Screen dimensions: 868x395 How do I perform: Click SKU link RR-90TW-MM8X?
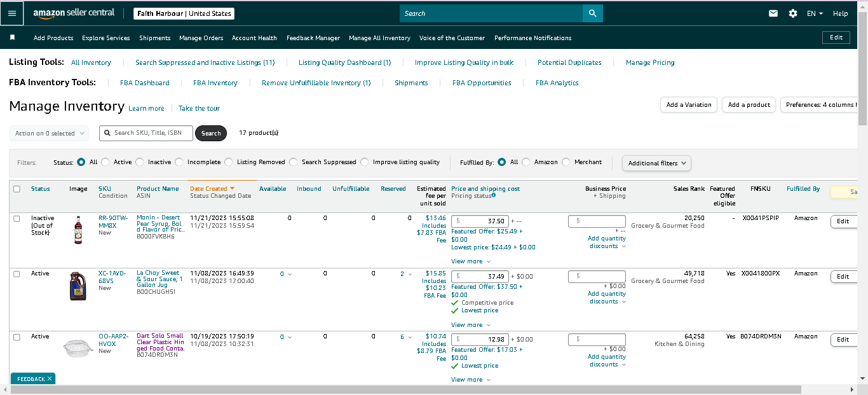[113, 221]
